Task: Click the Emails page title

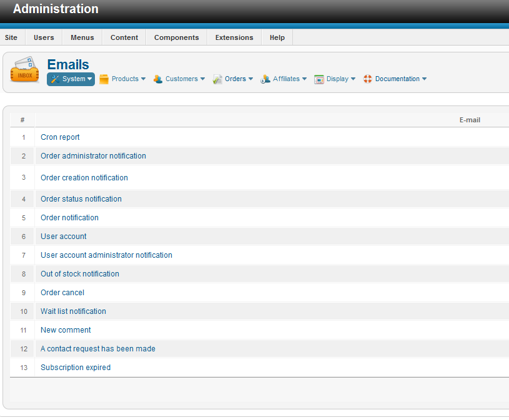Action: click(68, 64)
